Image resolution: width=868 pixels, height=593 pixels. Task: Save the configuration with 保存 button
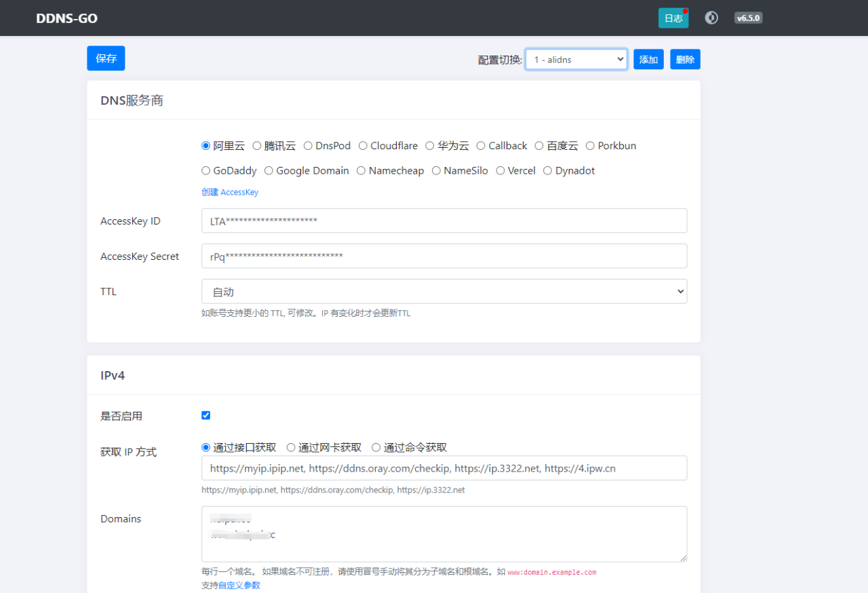[106, 58]
